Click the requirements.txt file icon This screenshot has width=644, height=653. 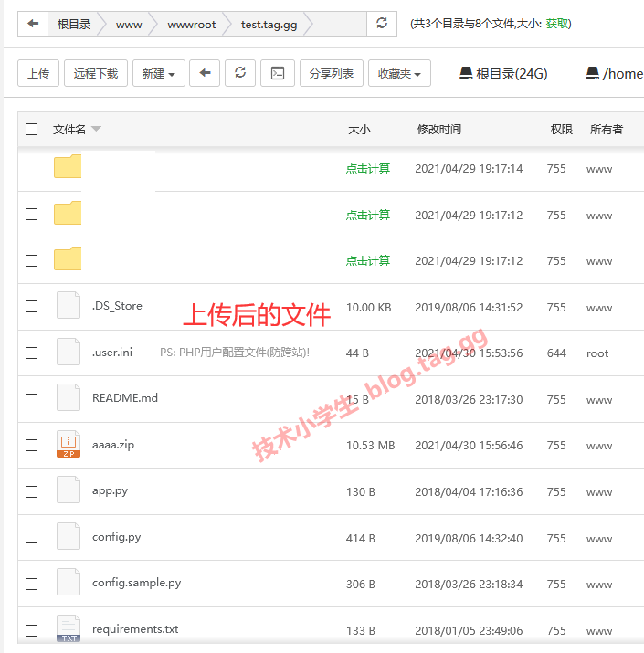tap(69, 629)
